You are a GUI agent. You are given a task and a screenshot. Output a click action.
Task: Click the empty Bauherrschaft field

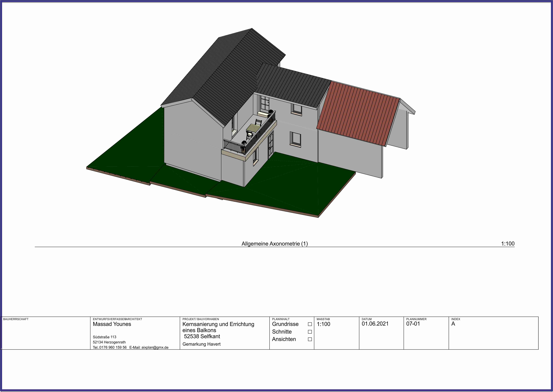coord(46,336)
